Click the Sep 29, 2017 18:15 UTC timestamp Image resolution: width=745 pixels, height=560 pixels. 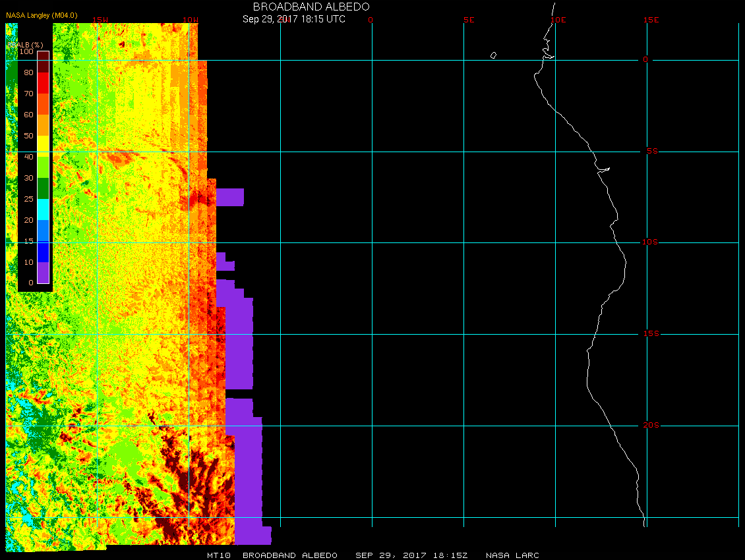pos(293,19)
